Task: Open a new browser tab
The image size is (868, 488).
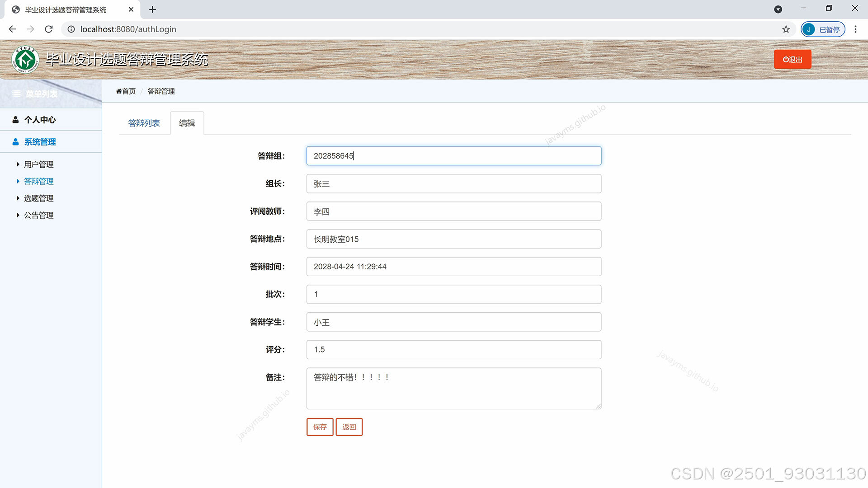Action: pyautogui.click(x=152, y=9)
